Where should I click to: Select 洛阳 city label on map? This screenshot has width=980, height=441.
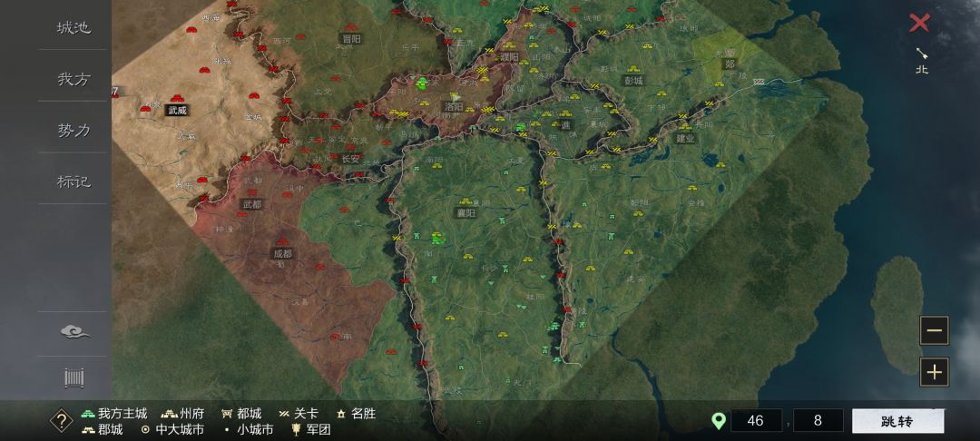tap(454, 107)
